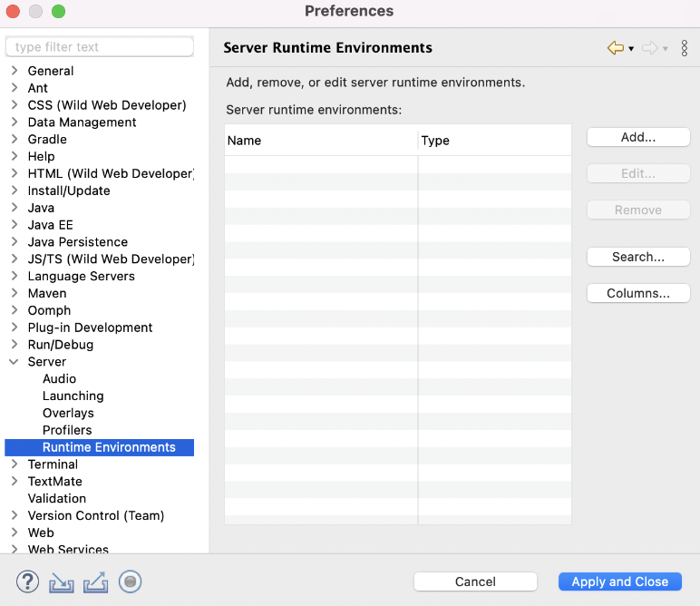Image resolution: width=700 pixels, height=606 pixels.
Task: Click the Import preferences icon
Action: (62, 582)
